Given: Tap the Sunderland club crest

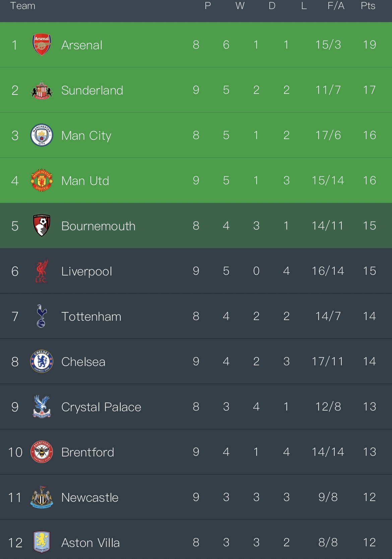Looking at the screenshot, I should tap(42, 90).
